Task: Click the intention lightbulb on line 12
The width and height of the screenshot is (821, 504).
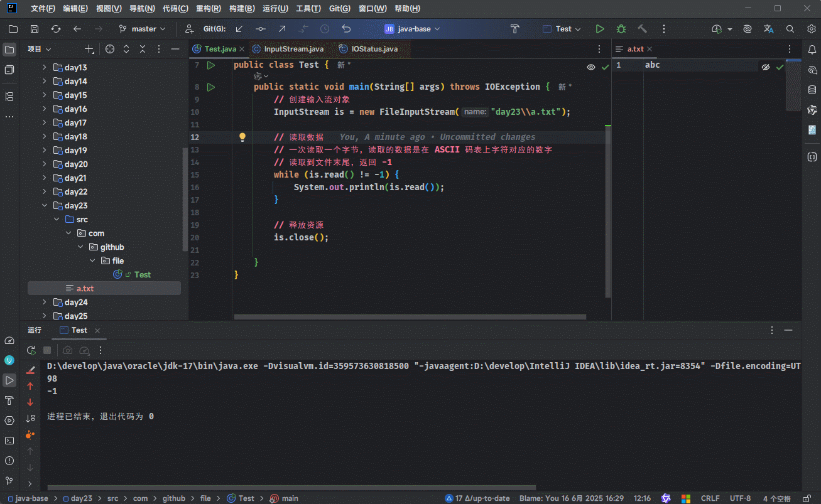Action: [x=242, y=137]
